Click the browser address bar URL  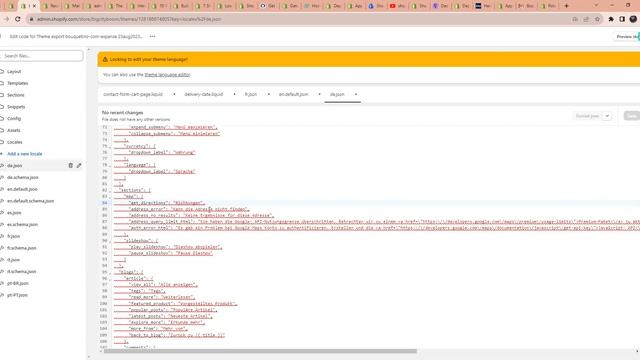coord(129,19)
